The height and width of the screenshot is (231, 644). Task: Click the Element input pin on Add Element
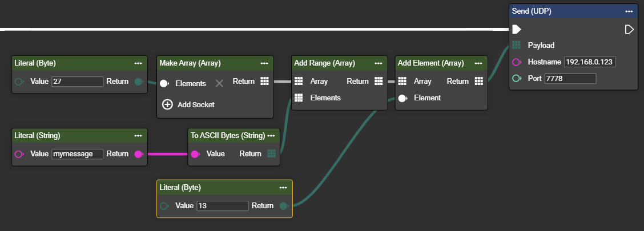[x=402, y=98]
